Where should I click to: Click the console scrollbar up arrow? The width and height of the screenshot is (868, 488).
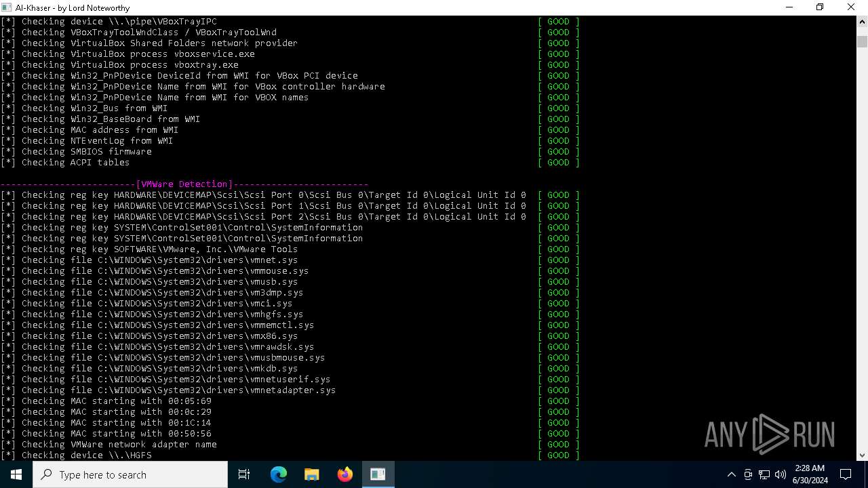click(x=862, y=21)
